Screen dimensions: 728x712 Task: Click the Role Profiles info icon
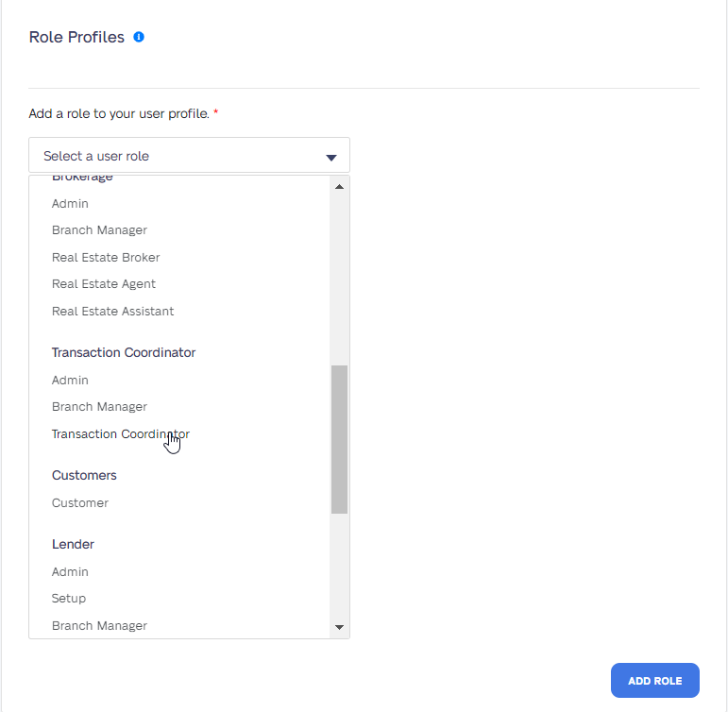pyautogui.click(x=139, y=37)
